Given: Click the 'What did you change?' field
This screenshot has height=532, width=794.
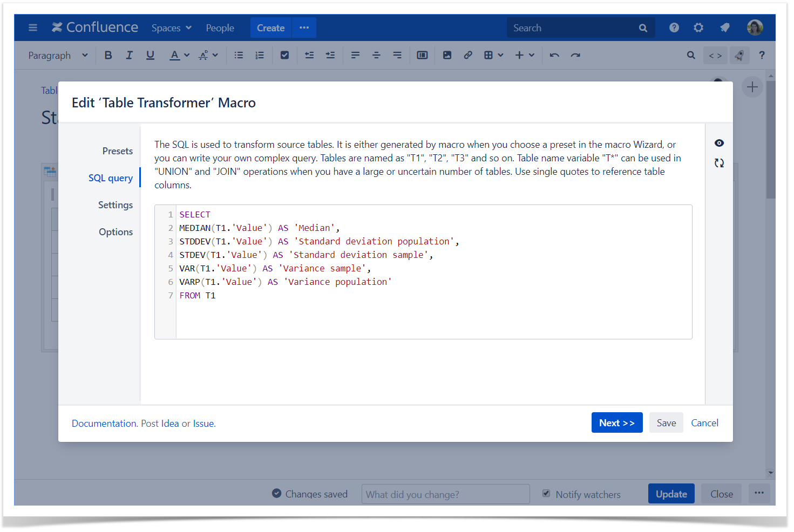Looking at the screenshot, I should pos(445,494).
